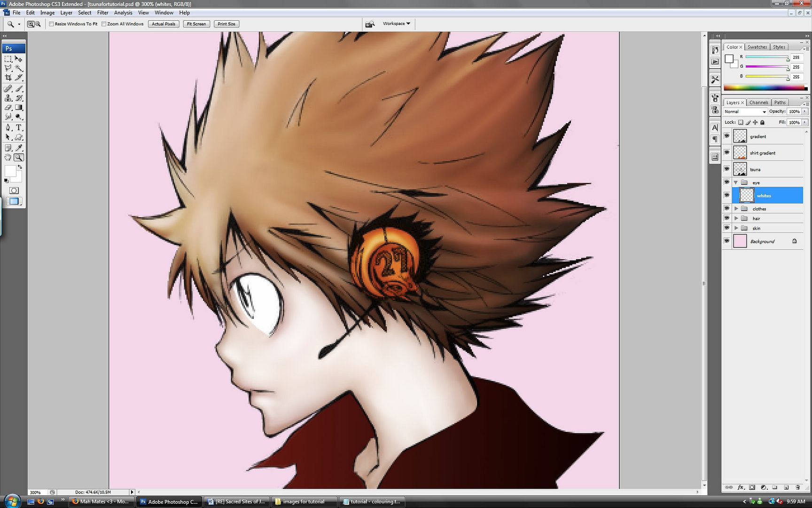
Task: Expand the hair layer group
Action: click(x=736, y=218)
